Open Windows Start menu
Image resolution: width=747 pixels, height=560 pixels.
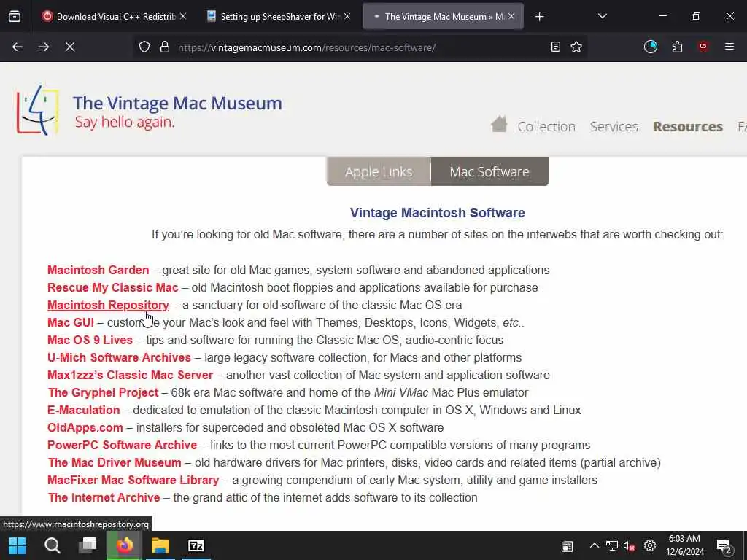[18, 545]
